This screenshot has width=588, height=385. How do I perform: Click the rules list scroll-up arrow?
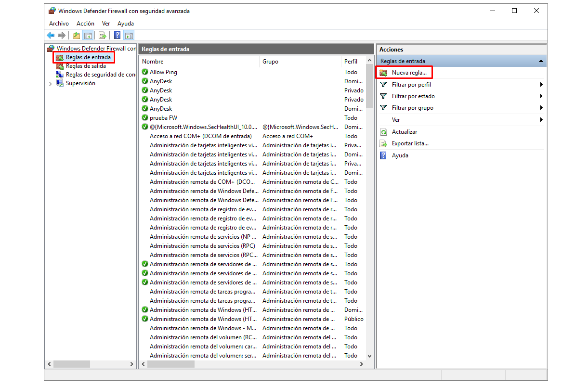pyautogui.click(x=370, y=61)
